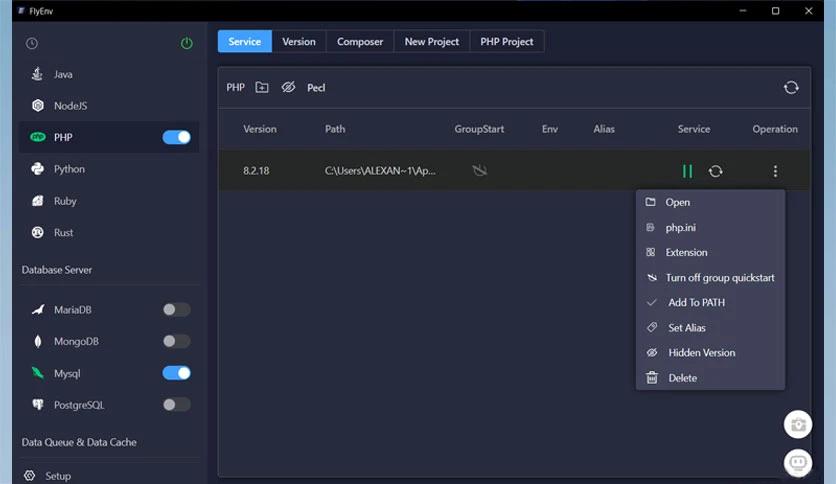Open PostgreSQL module in sidebar
The height and width of the screenshot is (484, 836).
(x=79, y=405)
